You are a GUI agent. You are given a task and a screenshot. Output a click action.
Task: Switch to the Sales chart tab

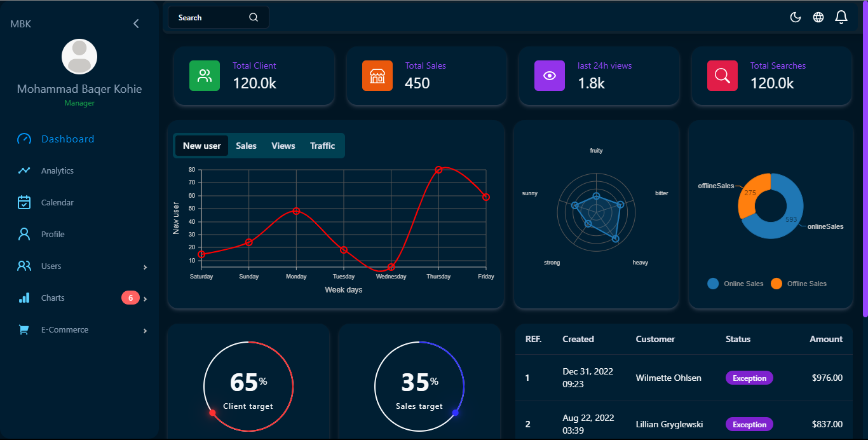point(246,146)
